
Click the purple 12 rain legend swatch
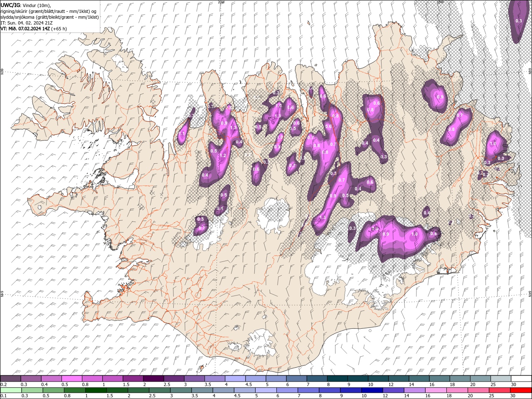393,390
